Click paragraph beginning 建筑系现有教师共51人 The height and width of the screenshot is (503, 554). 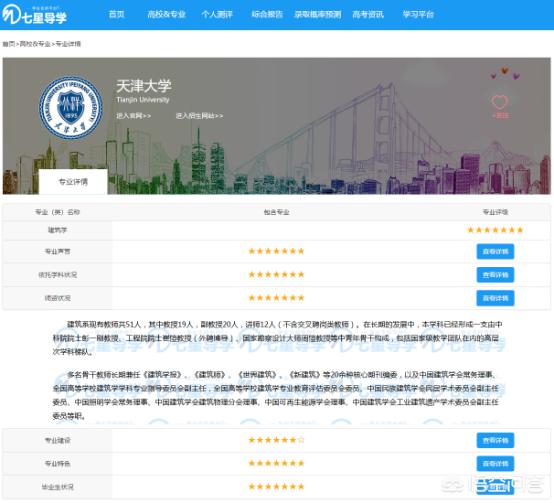pos(277,338)
